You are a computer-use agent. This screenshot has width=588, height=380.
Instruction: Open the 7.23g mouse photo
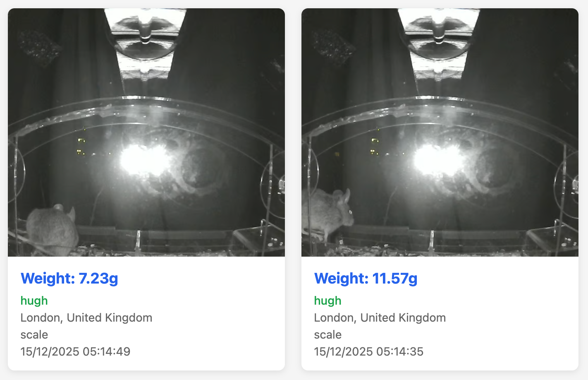coord(146,132)
